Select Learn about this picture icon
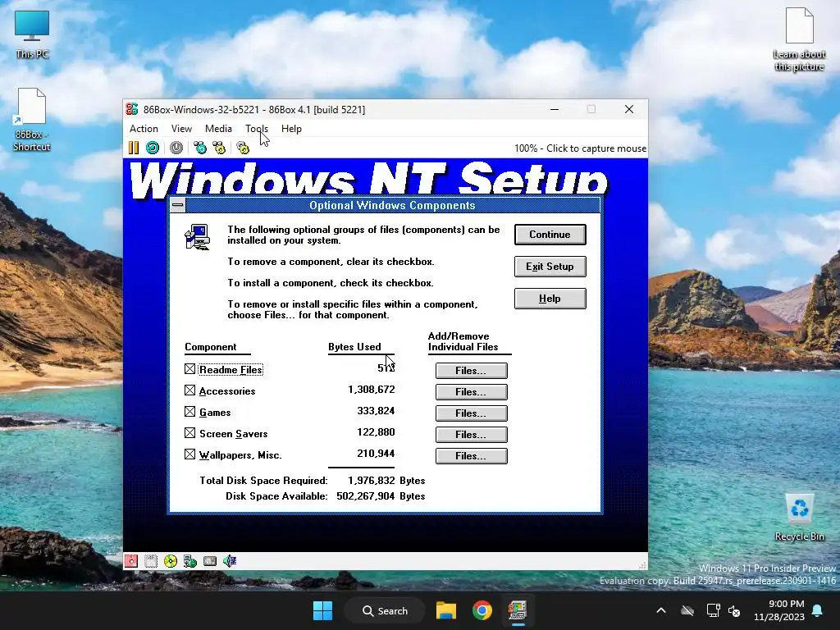840x630 pixels. click(x=799, y=39)
